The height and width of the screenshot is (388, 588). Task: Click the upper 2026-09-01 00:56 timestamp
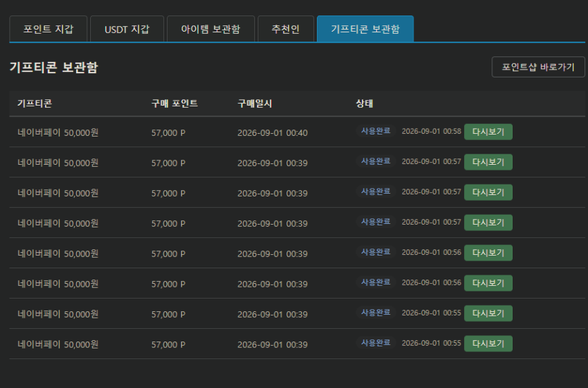point(431,252)
